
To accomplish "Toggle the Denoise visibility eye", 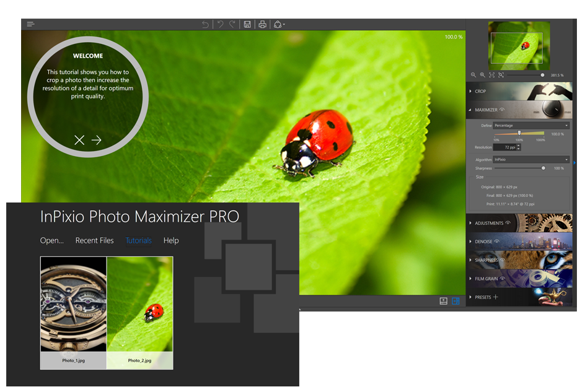I will tap(496, 242).
